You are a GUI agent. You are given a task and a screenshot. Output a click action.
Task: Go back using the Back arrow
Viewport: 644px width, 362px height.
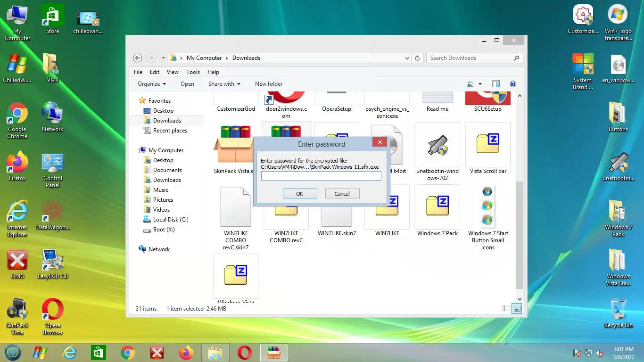pyautogui.click(x=137, y=58)
